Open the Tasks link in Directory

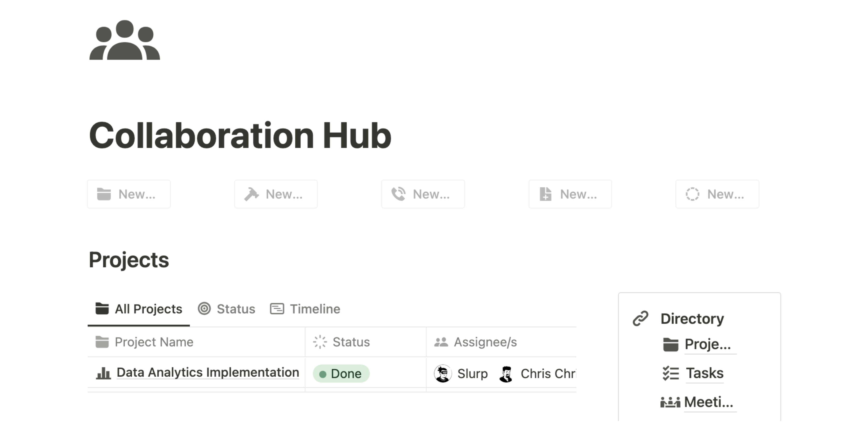tap(705, 373)
